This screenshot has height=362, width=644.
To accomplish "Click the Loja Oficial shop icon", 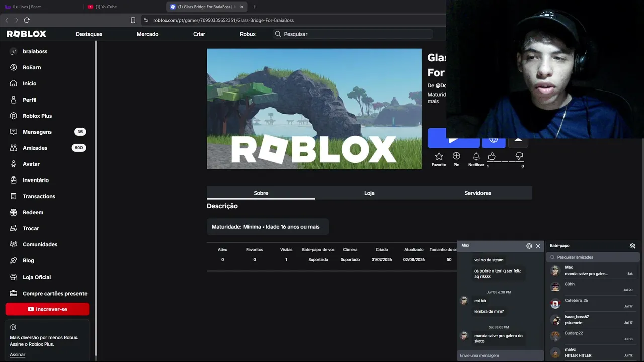I will pyautogui.click(x=14, y=277).
